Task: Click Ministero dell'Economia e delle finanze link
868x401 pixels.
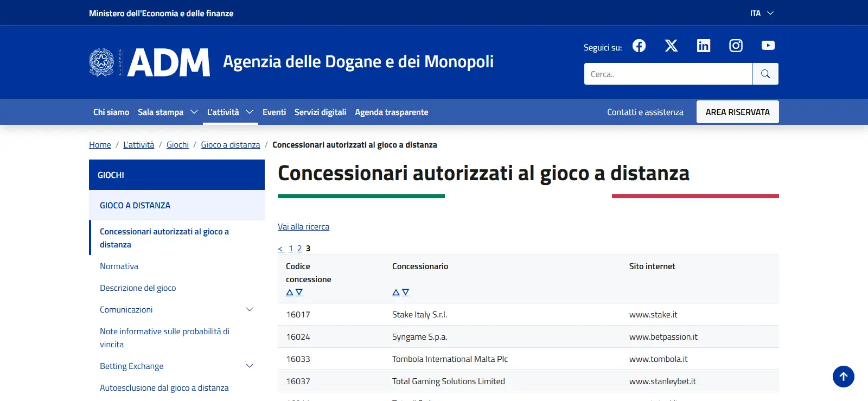Action: (161, 13)
